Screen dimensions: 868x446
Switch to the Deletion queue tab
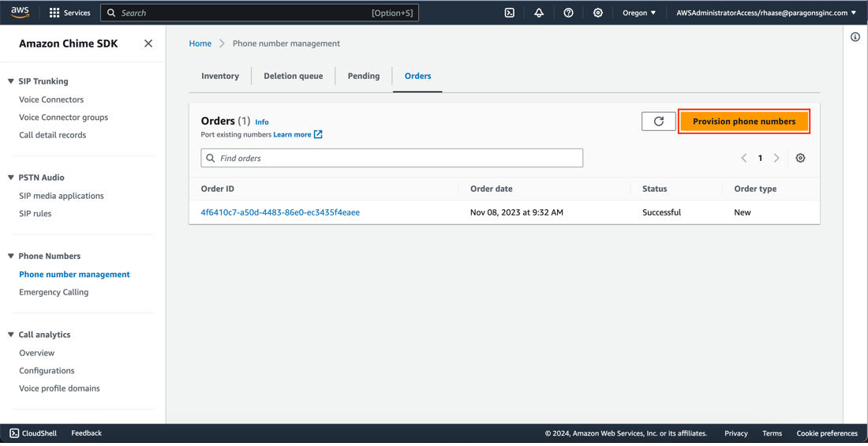coord(294,76)
